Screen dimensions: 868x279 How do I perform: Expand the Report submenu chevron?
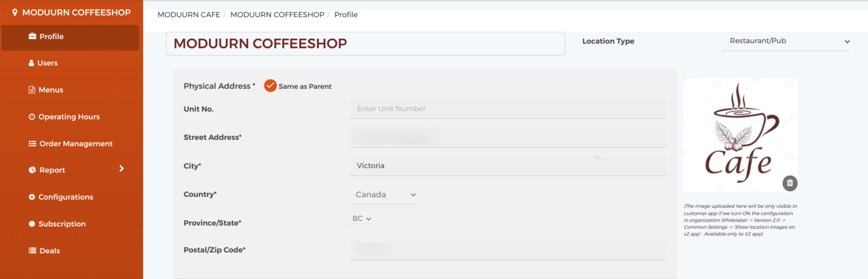pyautogui.click(x=121, y=169)
